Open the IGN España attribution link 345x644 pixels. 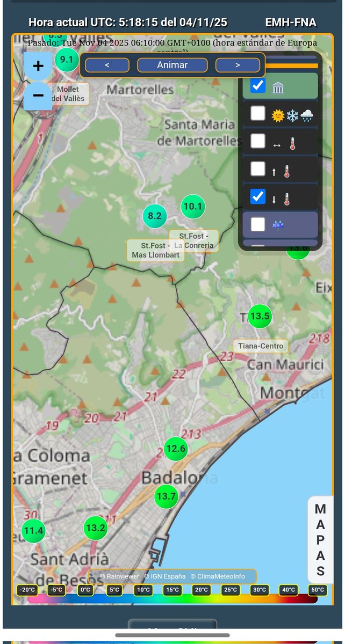[x=165, y=576]
